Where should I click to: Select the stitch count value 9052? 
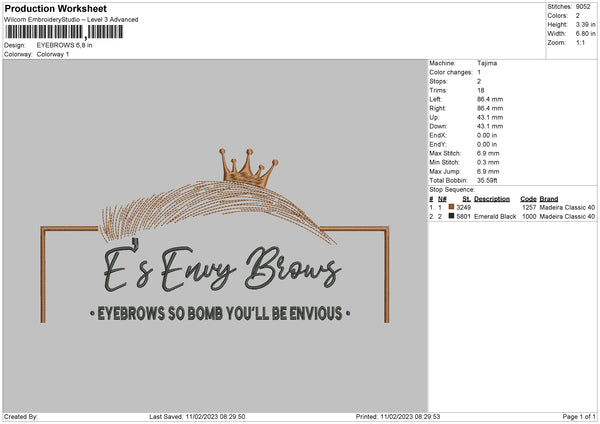(x=583, y=7)
